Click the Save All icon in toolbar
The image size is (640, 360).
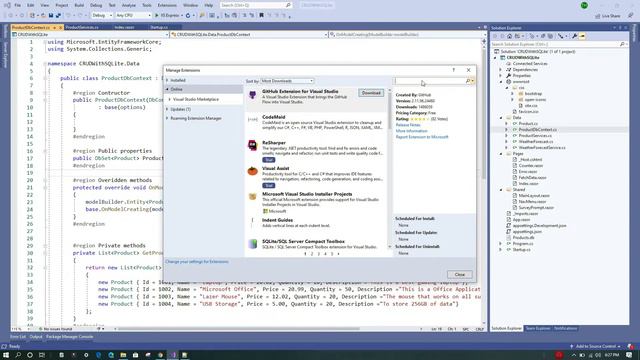click(x=58, y=16)
